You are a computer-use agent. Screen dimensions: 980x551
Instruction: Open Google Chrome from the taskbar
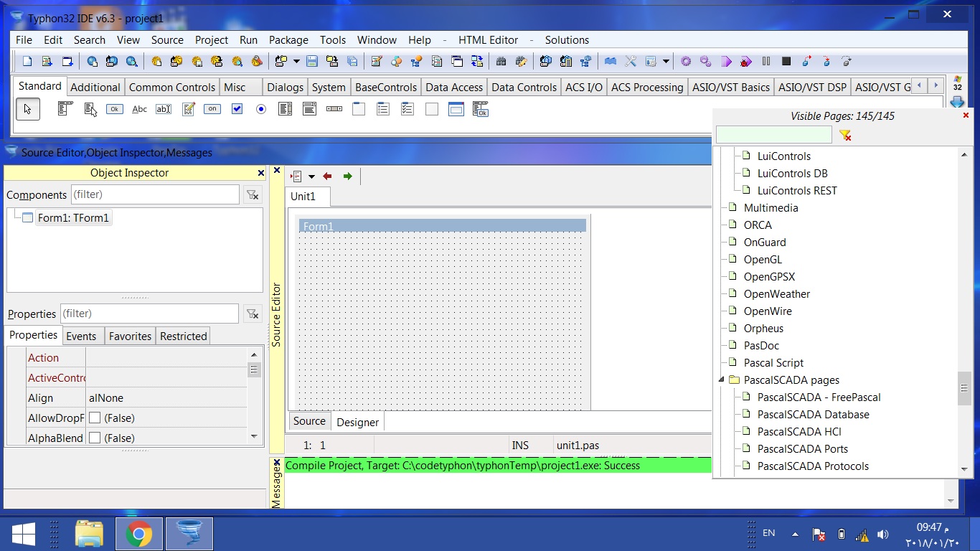coord(138,534)
